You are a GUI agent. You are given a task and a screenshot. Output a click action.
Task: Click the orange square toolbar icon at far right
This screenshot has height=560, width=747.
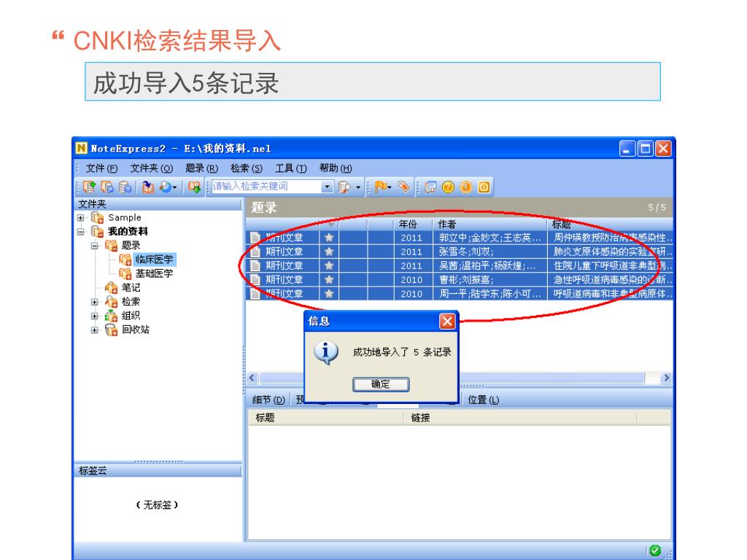tap(484, 187)
